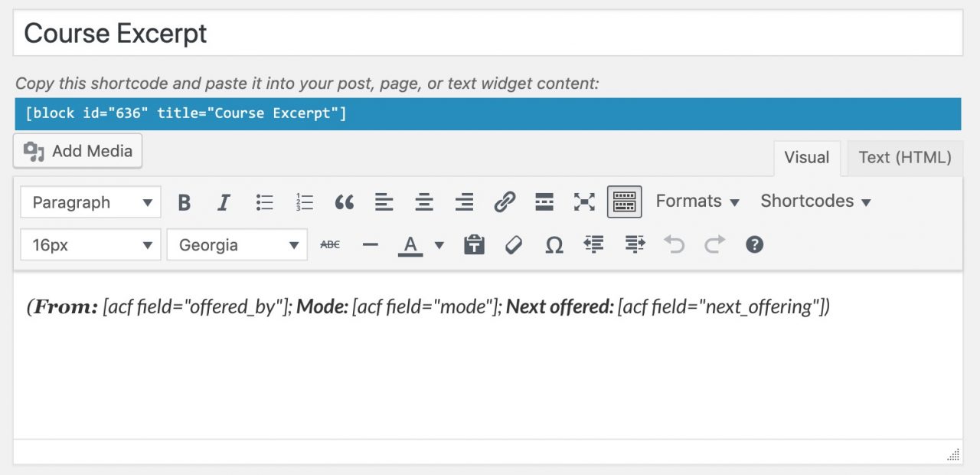
Task: Toggle strikethrough formatting
Action: click(329, 244)
